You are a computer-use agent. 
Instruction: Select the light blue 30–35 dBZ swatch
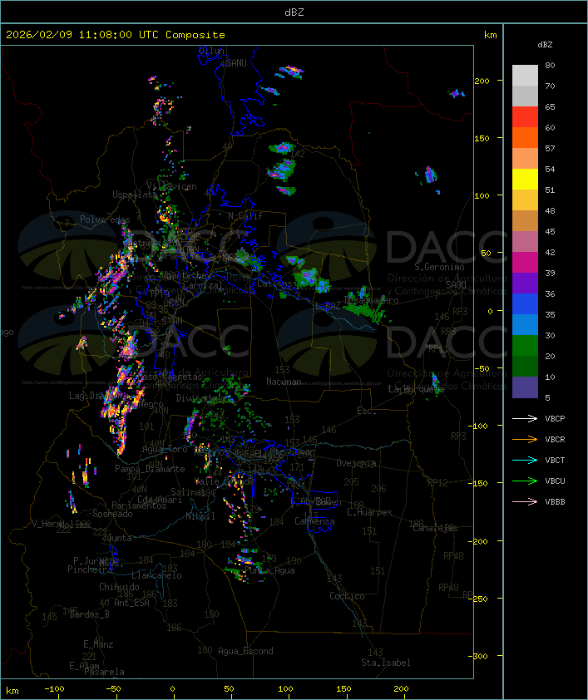pos(525,325)
